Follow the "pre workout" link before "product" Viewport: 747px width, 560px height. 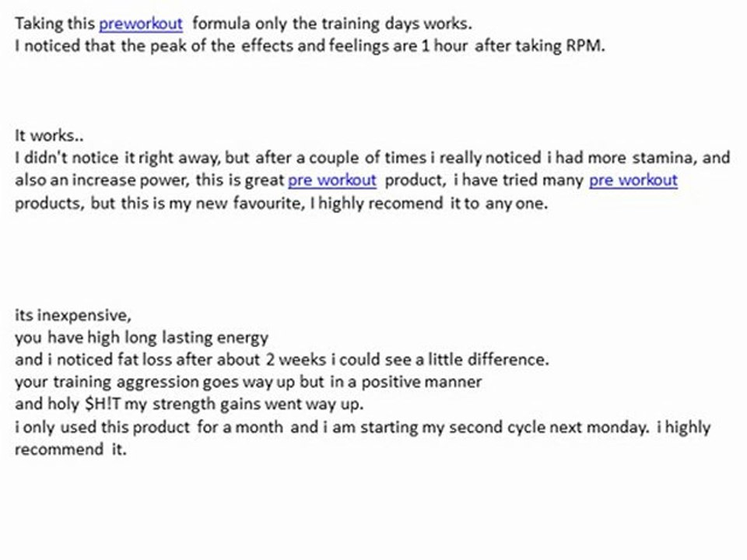pos(332,180)
